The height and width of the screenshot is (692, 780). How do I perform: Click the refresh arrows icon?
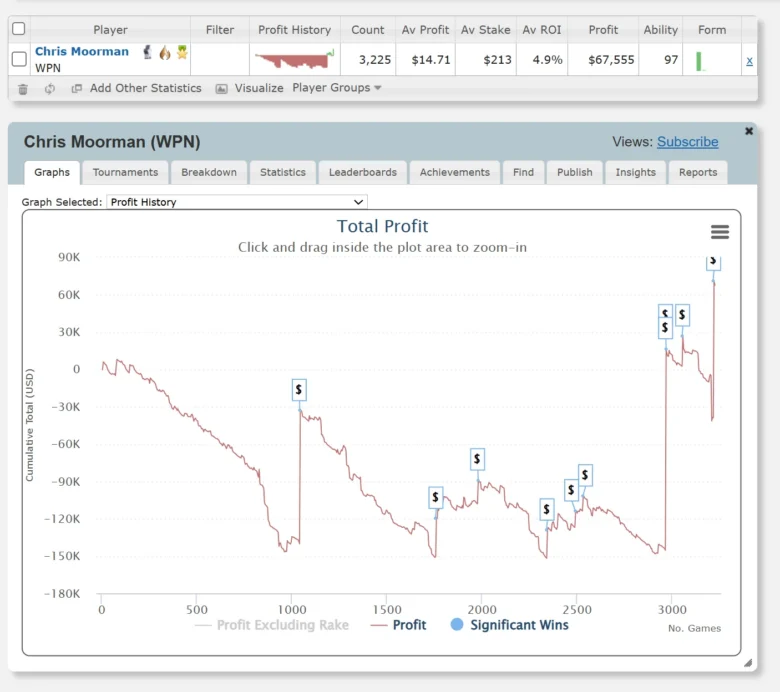(50, 88)
